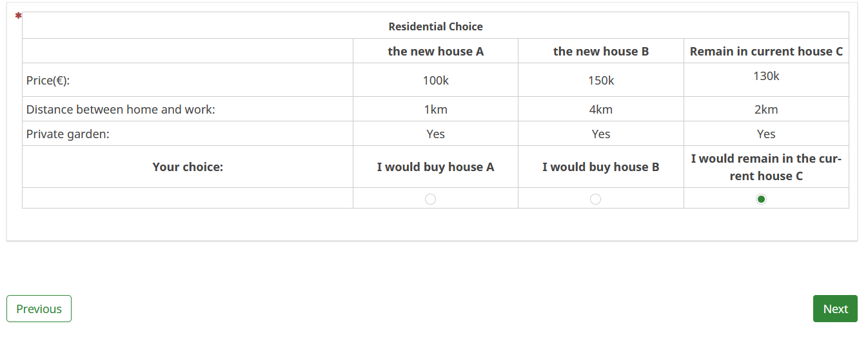868x337 pixels.
Task: Click the 130k price cell
Action: click(766, 76)
